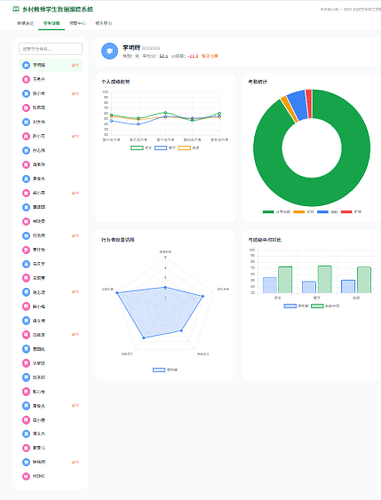Click the 第五次月考 axis label

coord(219,140)
